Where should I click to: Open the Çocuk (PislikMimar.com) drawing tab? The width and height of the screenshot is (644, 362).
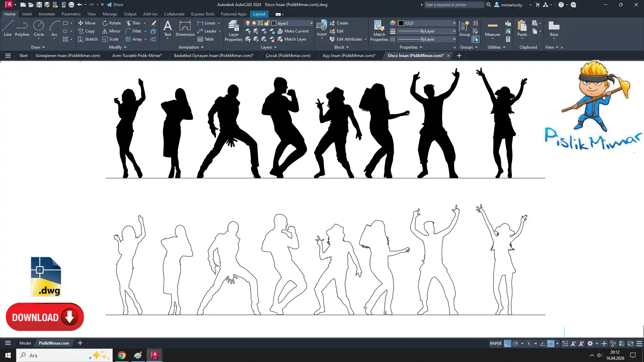tap(288, 56)
